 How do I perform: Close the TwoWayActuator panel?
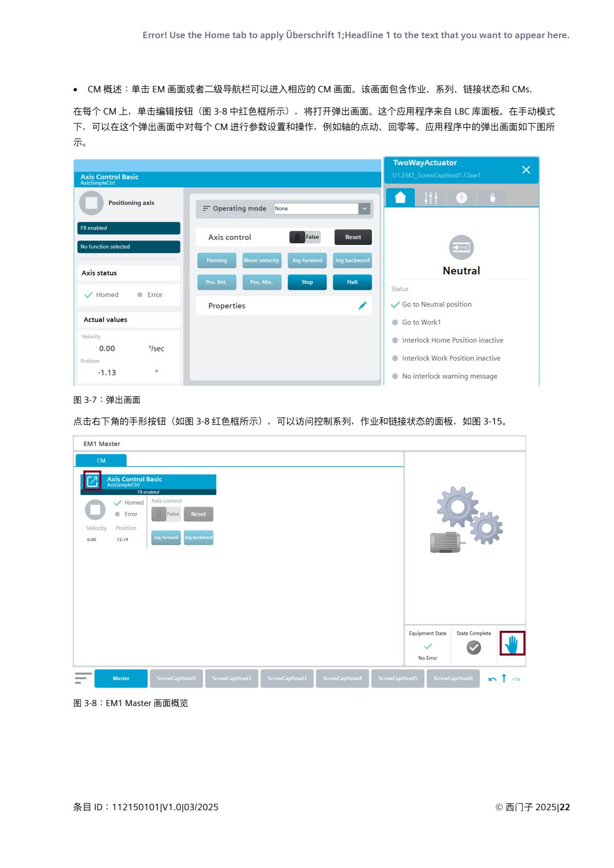tap(526, 170)
